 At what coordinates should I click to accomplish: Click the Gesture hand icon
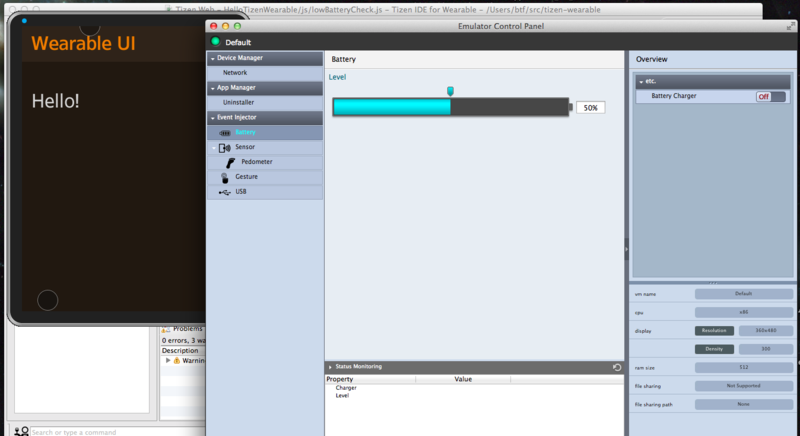click(224, 177)
